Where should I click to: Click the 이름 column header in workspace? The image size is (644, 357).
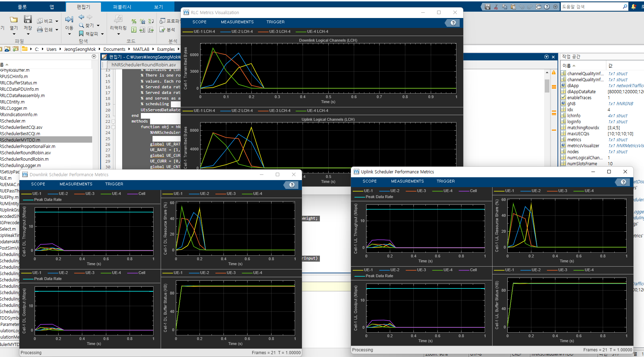583,65
